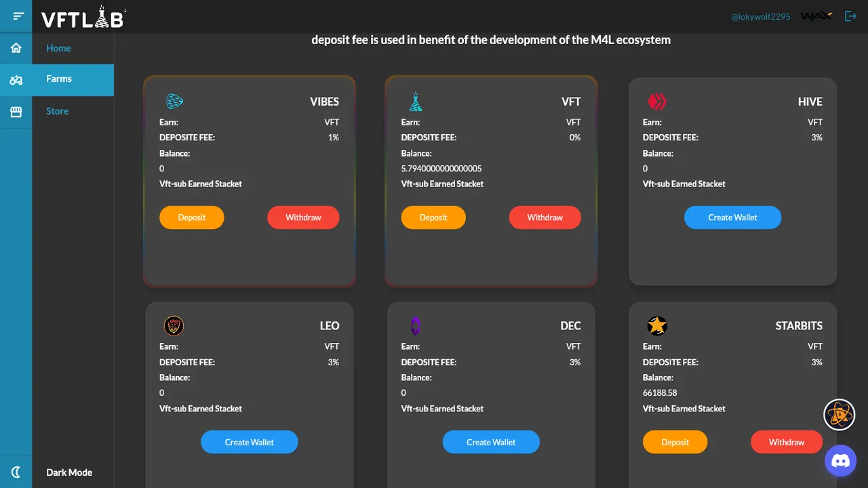The width and height of the screenshot is (868, 488).
Task: Click STARBITS Vft-sub Earned Stacket label
Action: pos(684,409)
